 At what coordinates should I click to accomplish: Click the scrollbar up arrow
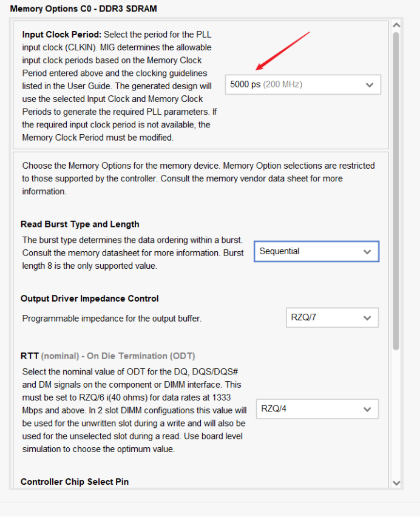coord(396,25)
